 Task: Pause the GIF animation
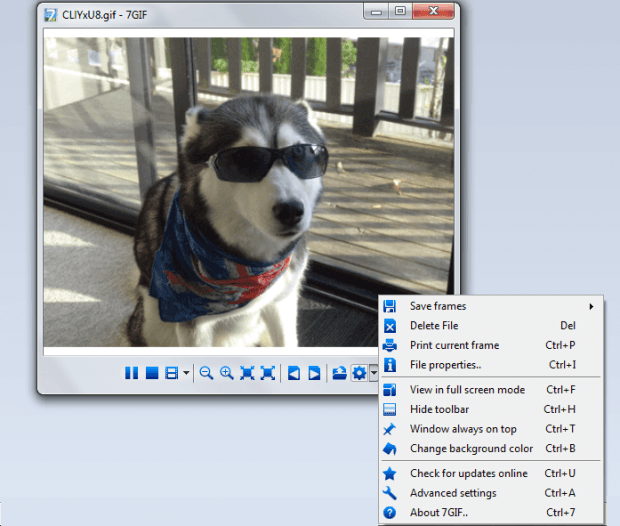click(x=131, y=373)
